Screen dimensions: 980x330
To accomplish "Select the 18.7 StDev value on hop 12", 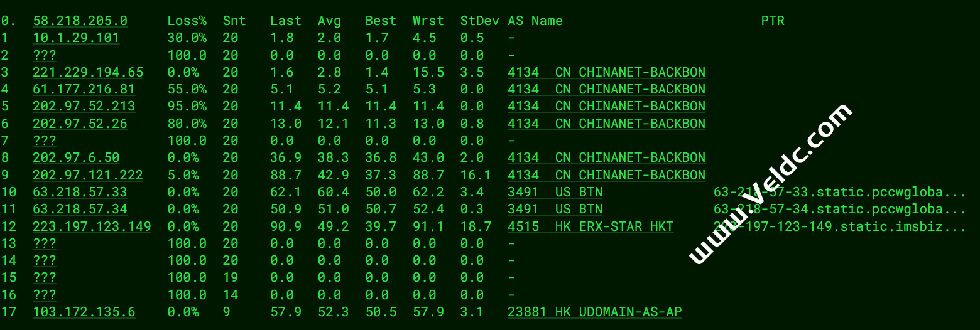I will (476, 226).
